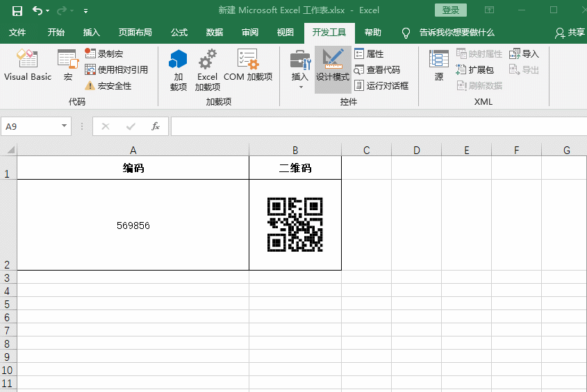This screenshot has width=587, height=392.
Task: Switch to the 帮助 ribbon tab
Action: pyautogui.click(x=373, y=33)
